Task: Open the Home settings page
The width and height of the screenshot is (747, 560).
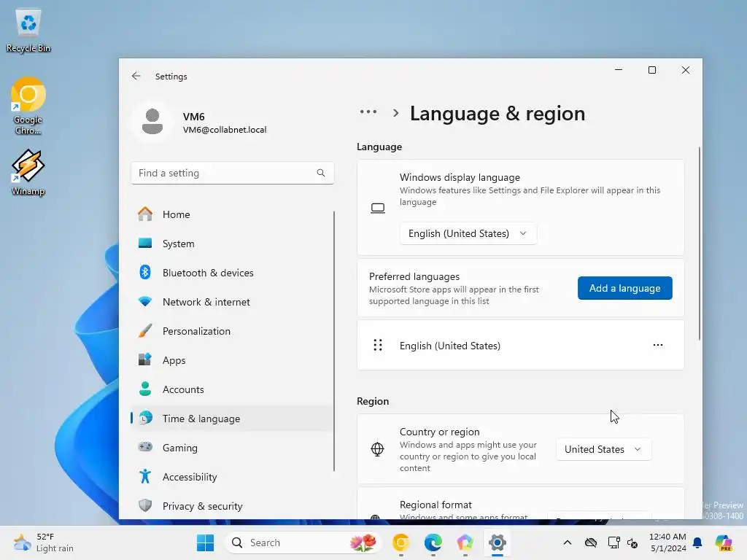Action: 232,214
